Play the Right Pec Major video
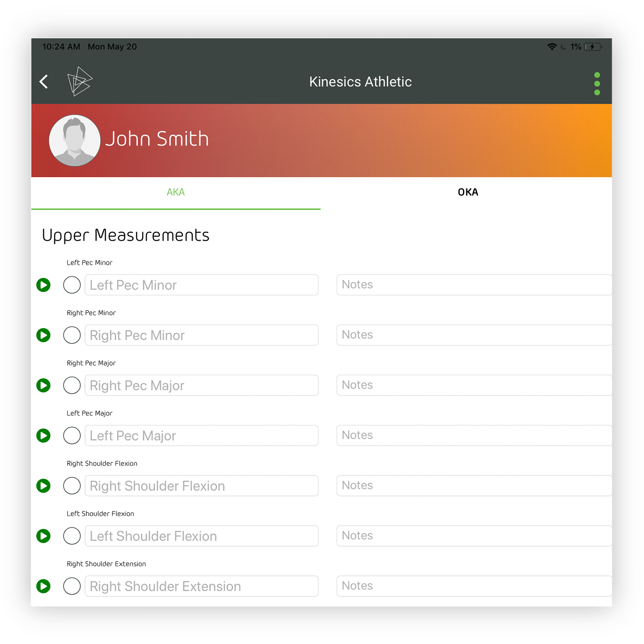This screenshot has height=644, width=644. (43, 385)
